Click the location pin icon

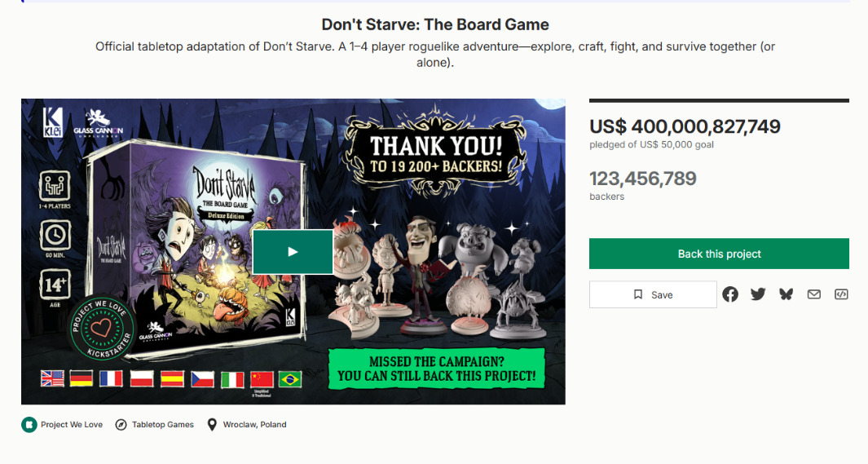pyautogui.click(x=213, y=425)
